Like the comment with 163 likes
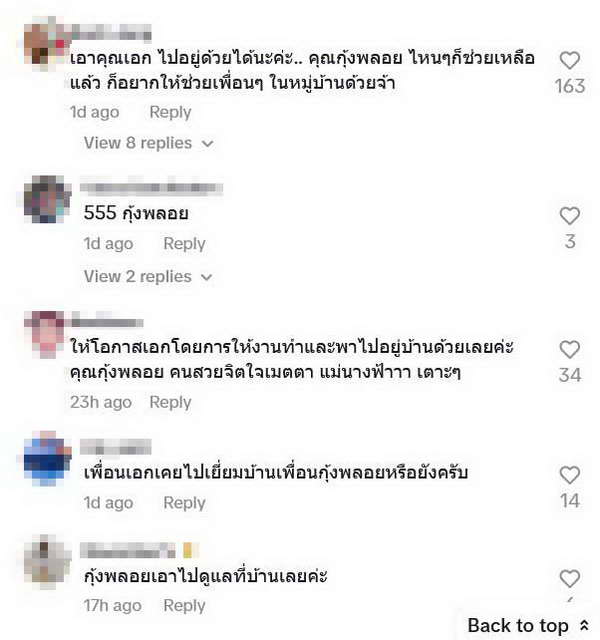The height and width of the screenshot is (640, 600). pyautogui.click(x=569, y=61)
